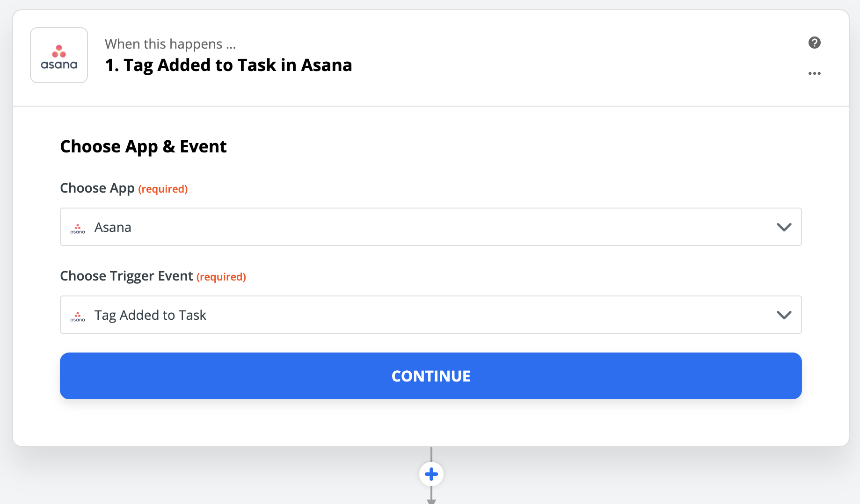860x504 pixels.
Task: Click the three-dot menu for step one
Action: (x=815, y=73)
